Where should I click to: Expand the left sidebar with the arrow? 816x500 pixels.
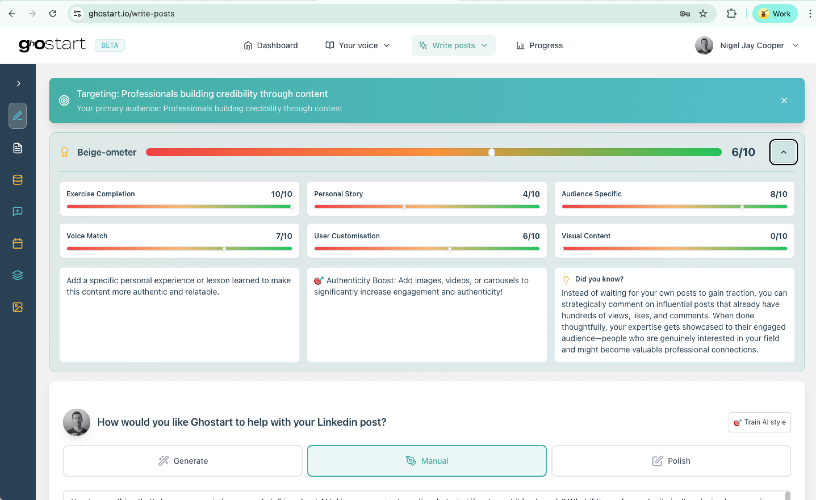pyautogui.click(x=18, y=83)
